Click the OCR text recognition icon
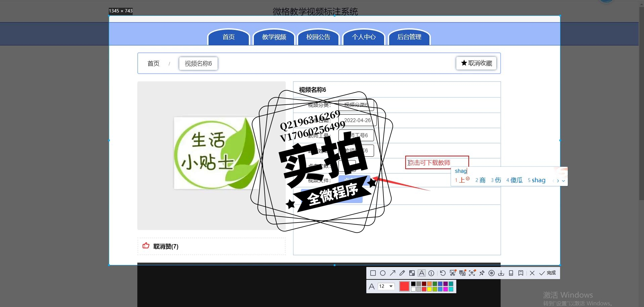Screen dimensions: 644x307 pos(472,273)
